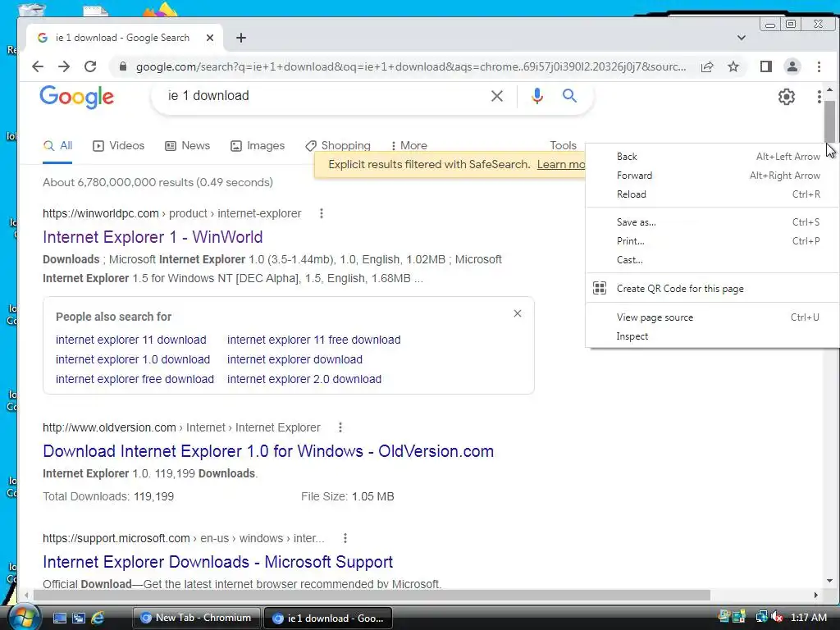Viewport: 840px width, 630px height.
Task: Switch to News results tab
Action: pos(187,146)
